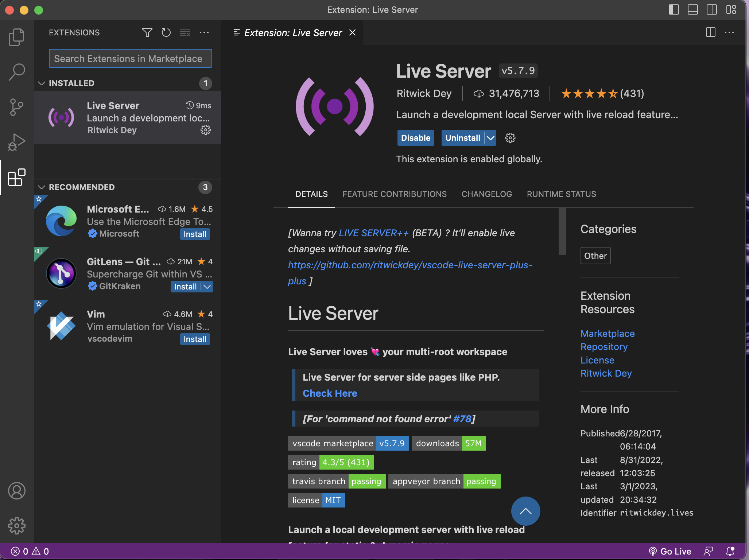This screenshot has height=560, width=749.
Task: Toggle bottom panel visibility
Action: (x=693, y=9)
